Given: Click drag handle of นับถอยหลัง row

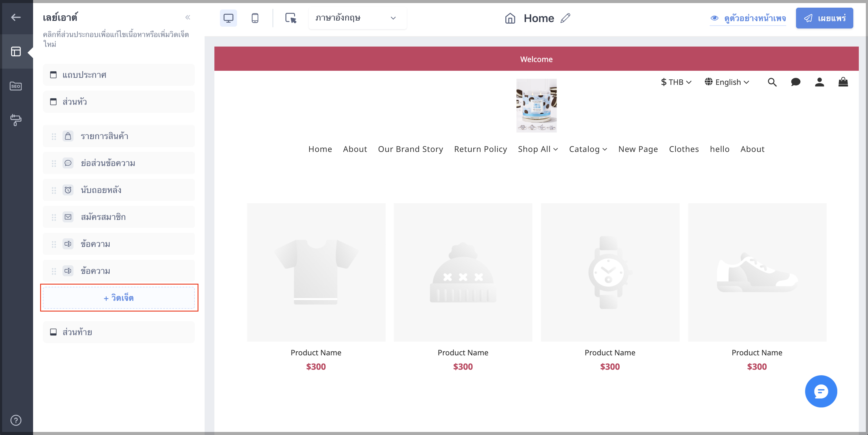Looking at the screenshot, I should 54,190.
